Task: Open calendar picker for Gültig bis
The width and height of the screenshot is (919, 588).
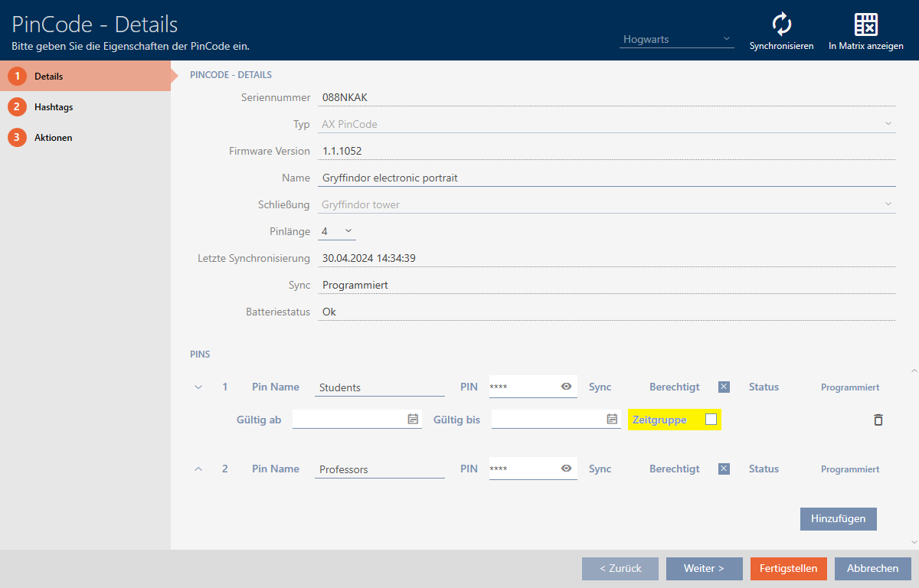Action: click(612, 419)
